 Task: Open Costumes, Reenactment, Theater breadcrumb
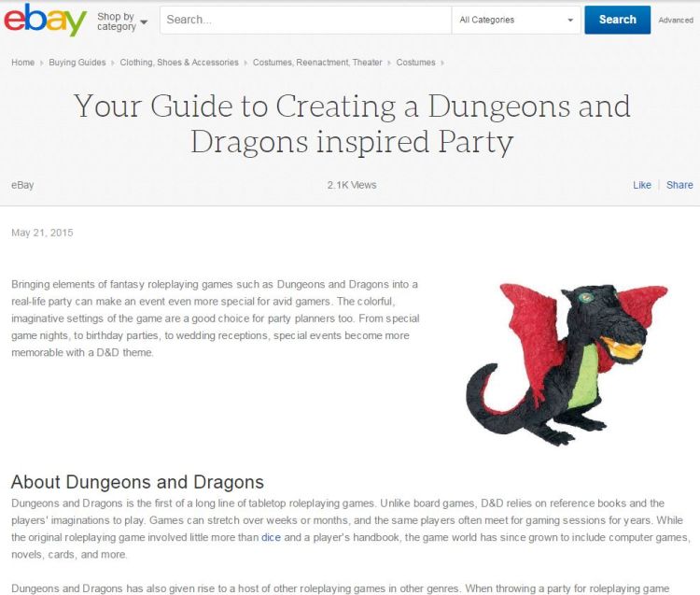click(317, 62)
